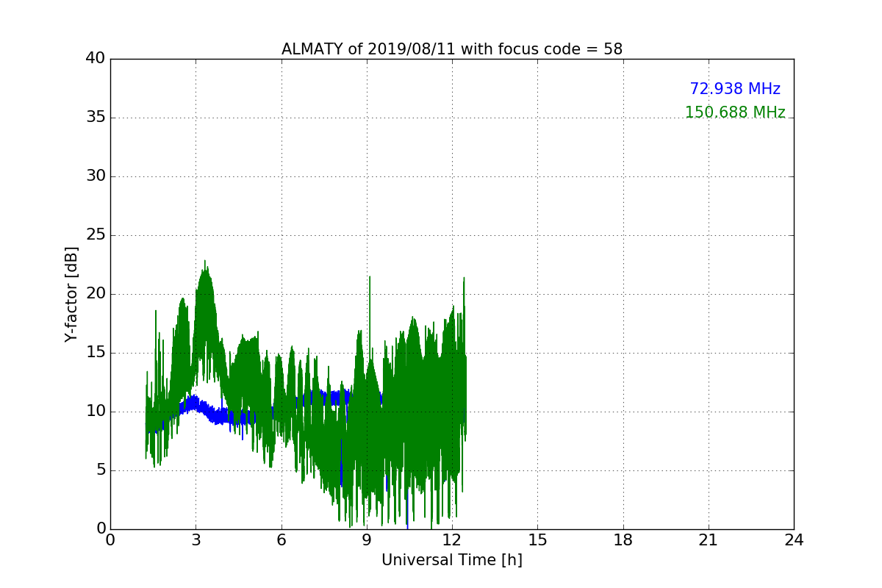The image size is (882, 588).
Task: Click the x-axis tick label 15
Action: click(537, 540)
